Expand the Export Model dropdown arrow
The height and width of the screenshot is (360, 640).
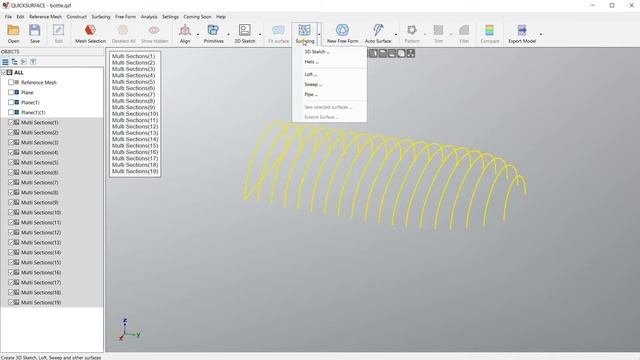pyautogui.click(x=541, y=34)
